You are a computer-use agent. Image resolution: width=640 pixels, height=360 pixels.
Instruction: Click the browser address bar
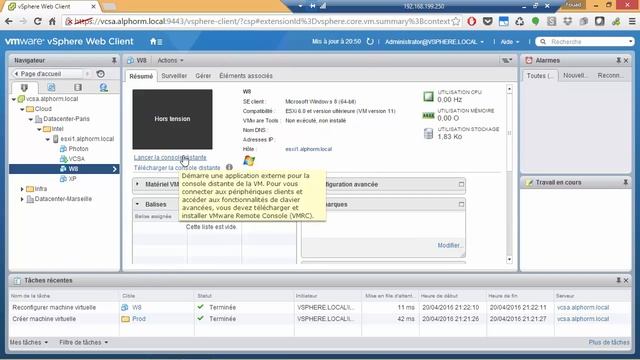pyautogui.click(x=261, y=21)
